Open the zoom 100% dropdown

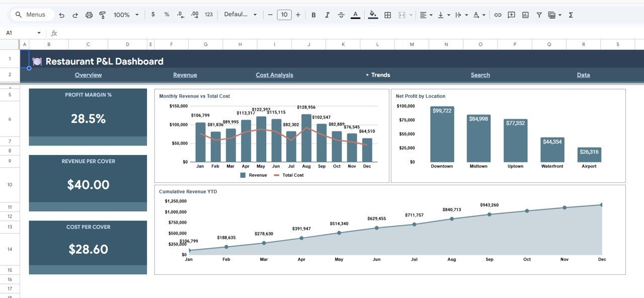[x=126, y=15]
